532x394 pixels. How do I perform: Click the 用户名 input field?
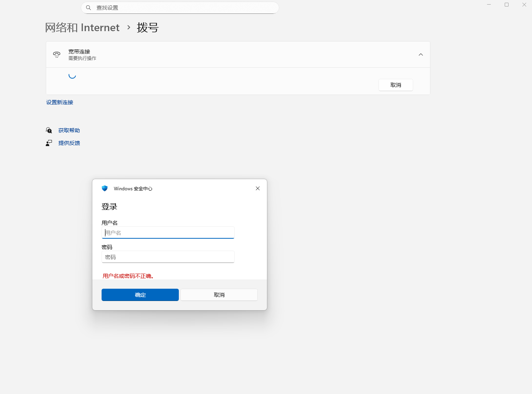coord(168,233)
